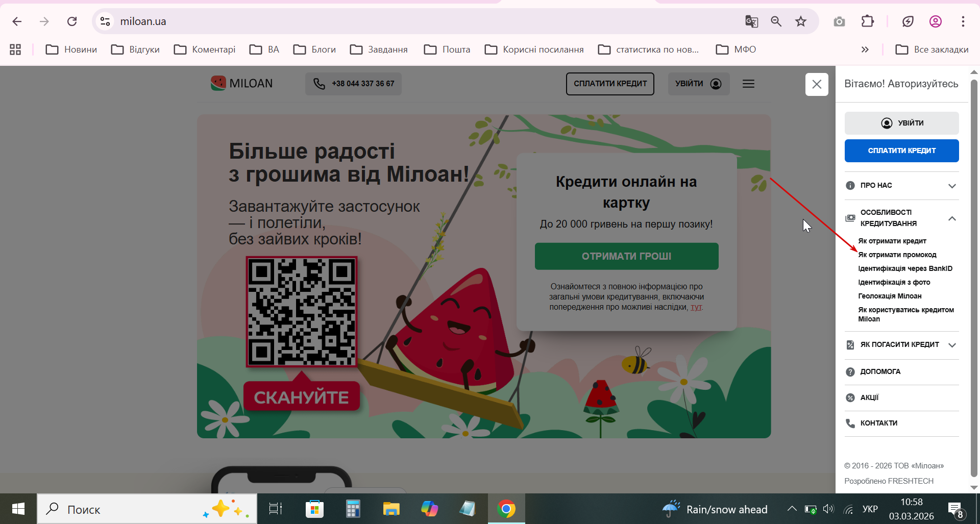This screenshot has width=980, height=524.
Task: Open Chrome three-dot menu
Action: click(963, 21)
